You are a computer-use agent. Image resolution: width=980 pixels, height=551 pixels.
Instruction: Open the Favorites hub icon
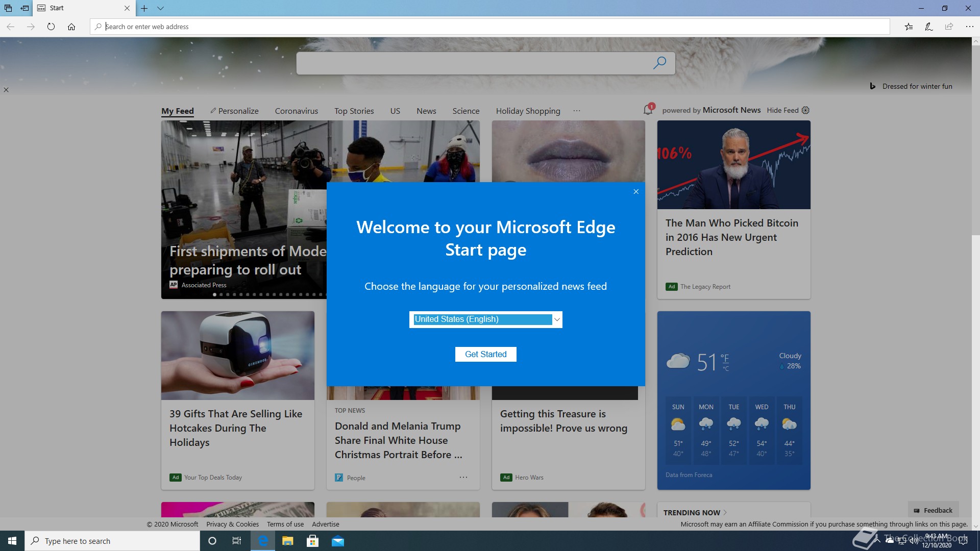pyautogui.click(x=909, y=27)
